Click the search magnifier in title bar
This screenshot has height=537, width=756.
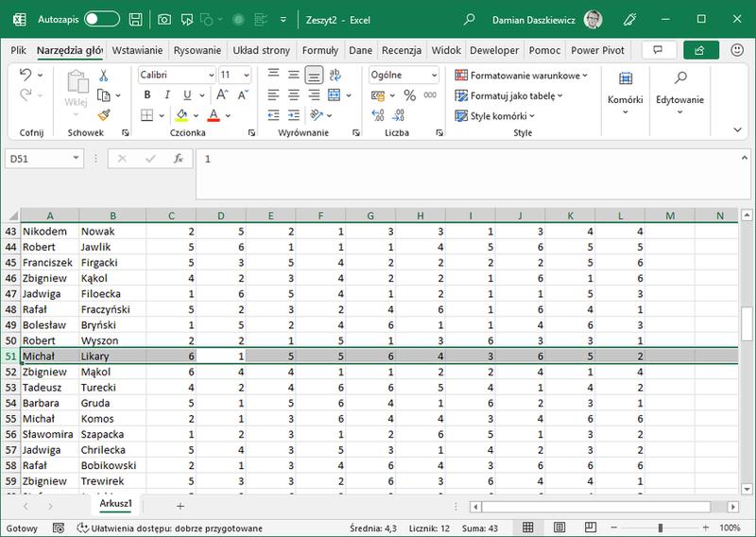pos(470,19)
